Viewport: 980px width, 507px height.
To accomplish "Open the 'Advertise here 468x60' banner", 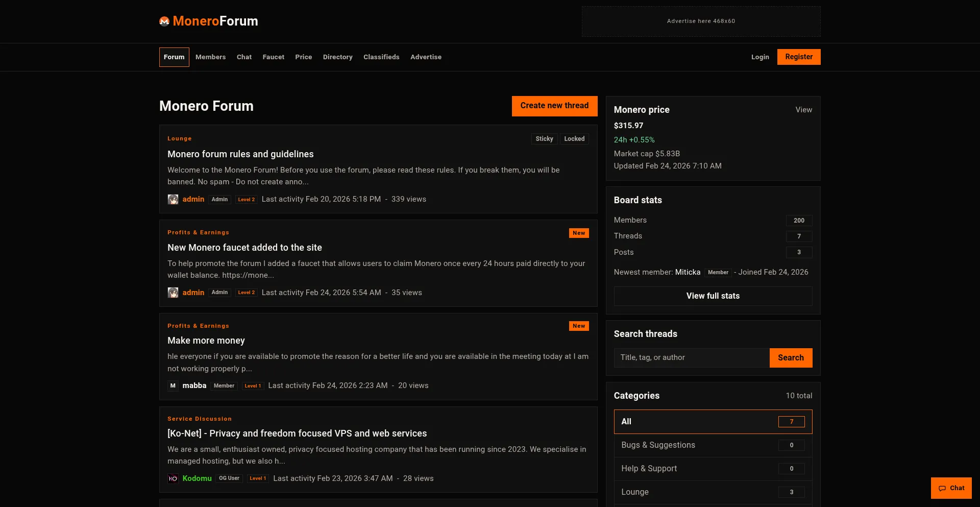I will pos(701,21).
